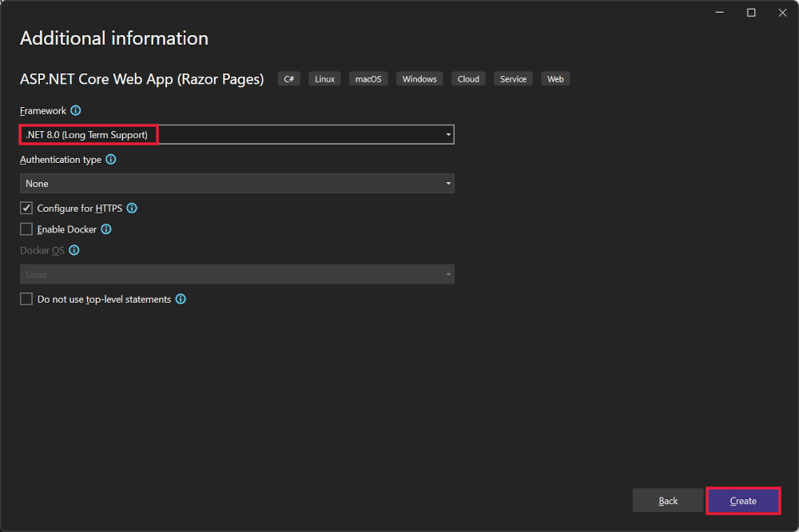The width and height of the screenshot is (799, 532).
Task: Open the disabled Docker OS Linux dropdown
Action: pyautogui.click(x=237, y=274)
